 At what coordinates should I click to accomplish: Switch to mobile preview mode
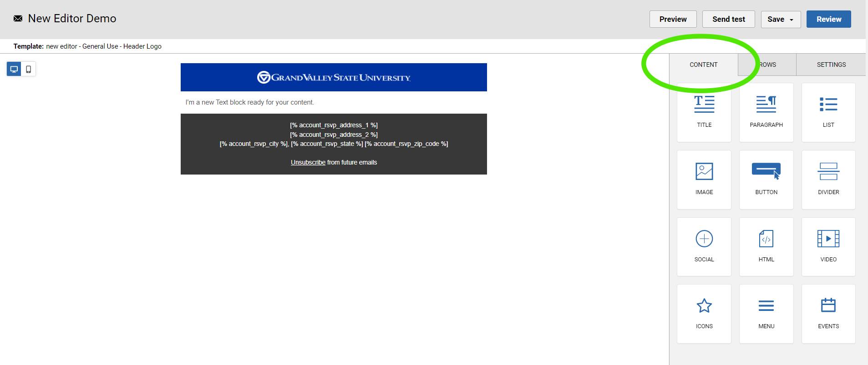pos(28,69)
